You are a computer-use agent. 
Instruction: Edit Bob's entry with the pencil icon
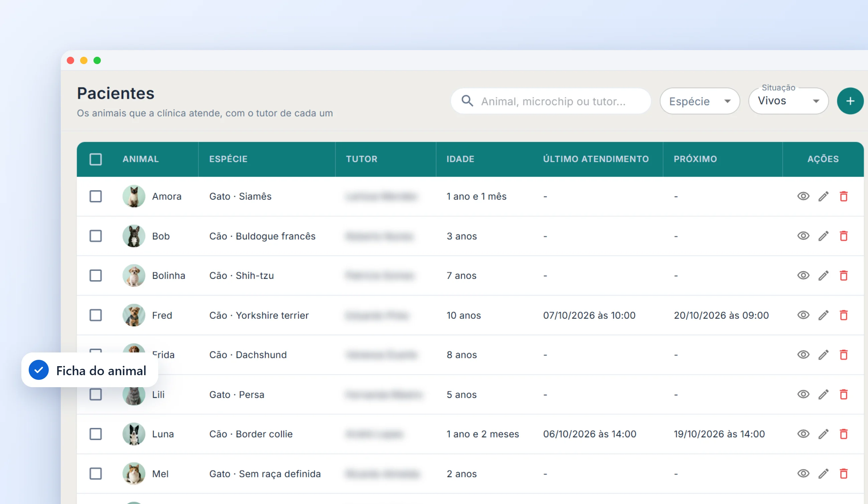click(x=823, y=236)
